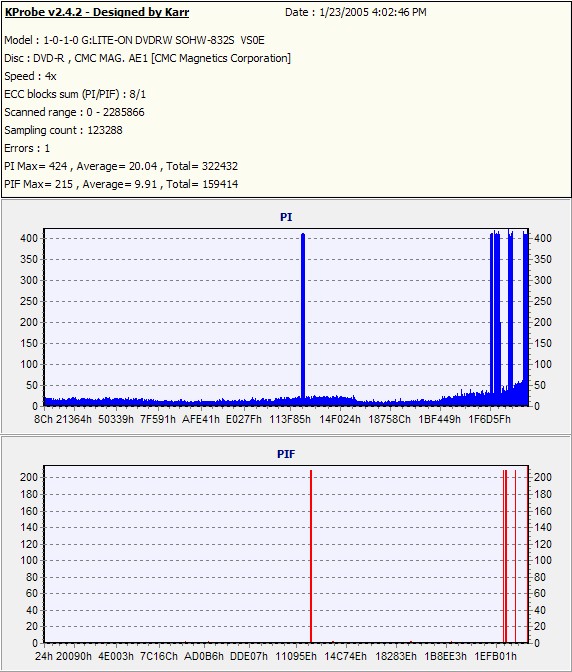Screen dimensions: 572x672
Task: Click the 400 y-axis label on PI chart
Action: click(29, 238)
